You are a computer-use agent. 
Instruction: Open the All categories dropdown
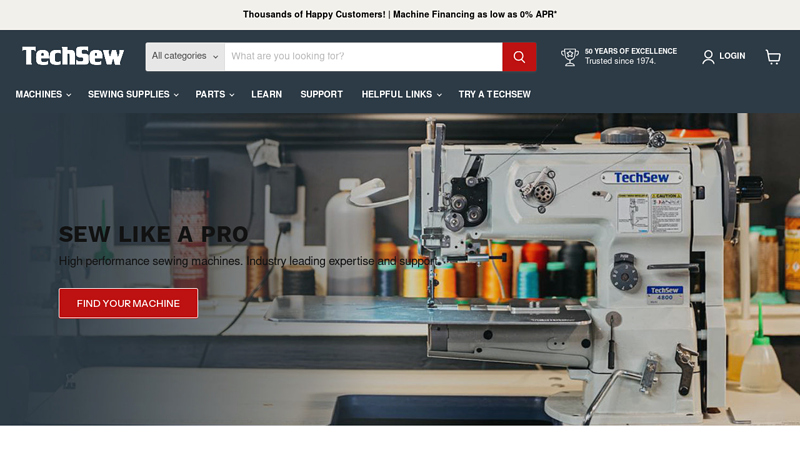(x=185, y=57)
